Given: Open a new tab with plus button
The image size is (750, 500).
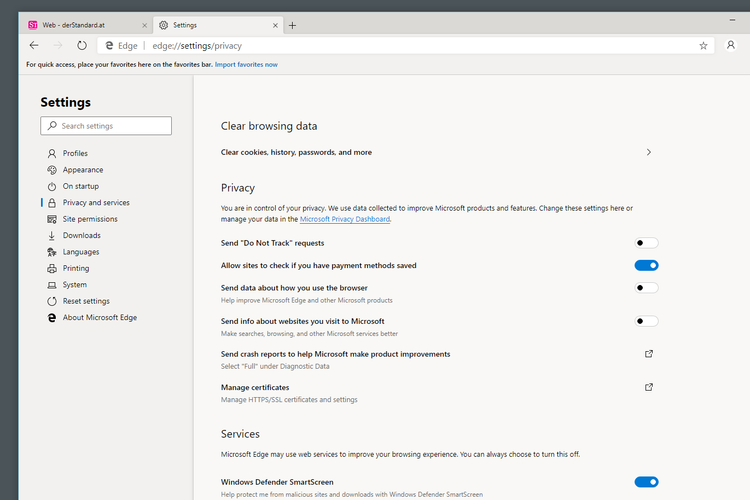Looking at the screenshot, I should [x=292, y=25].
